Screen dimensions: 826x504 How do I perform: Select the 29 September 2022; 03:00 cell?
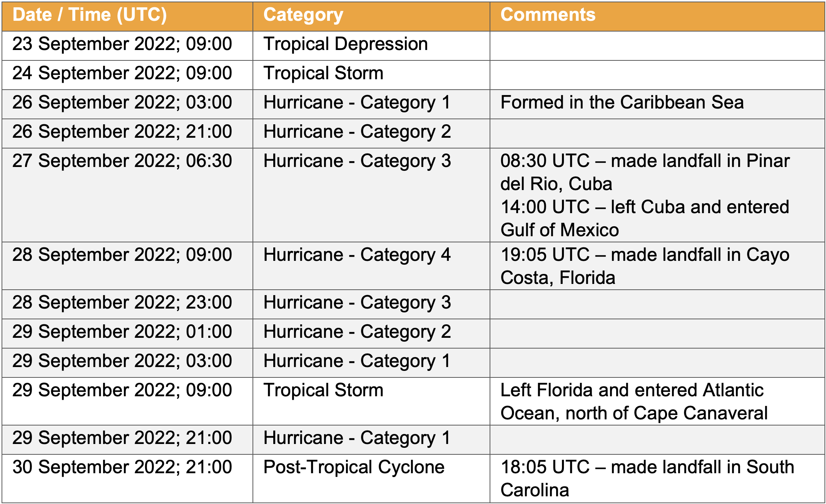(x=122, y=361)
